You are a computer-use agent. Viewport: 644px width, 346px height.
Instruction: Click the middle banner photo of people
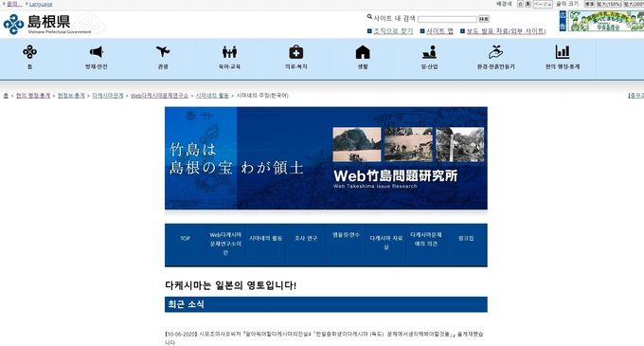408,144
